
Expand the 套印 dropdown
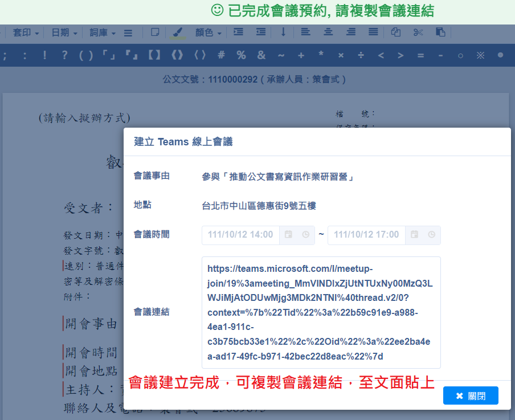click(26, 33)
